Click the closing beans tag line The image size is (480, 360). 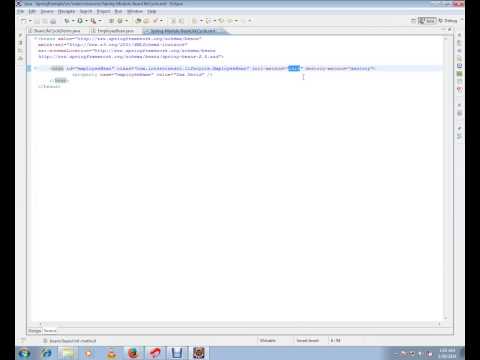(49, 86)
